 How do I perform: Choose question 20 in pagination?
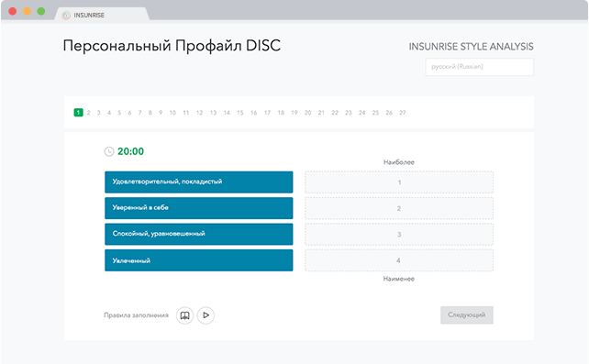coord(308,113)
